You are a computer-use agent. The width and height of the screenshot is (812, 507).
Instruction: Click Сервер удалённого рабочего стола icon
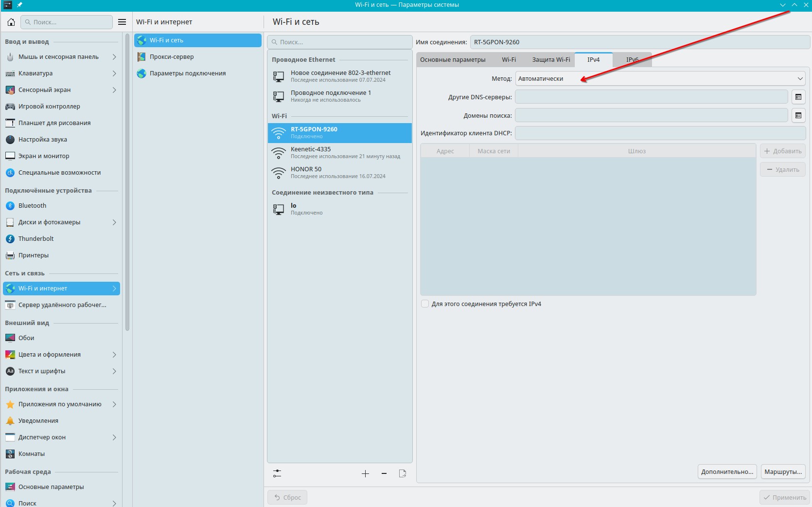click(10, 305)
